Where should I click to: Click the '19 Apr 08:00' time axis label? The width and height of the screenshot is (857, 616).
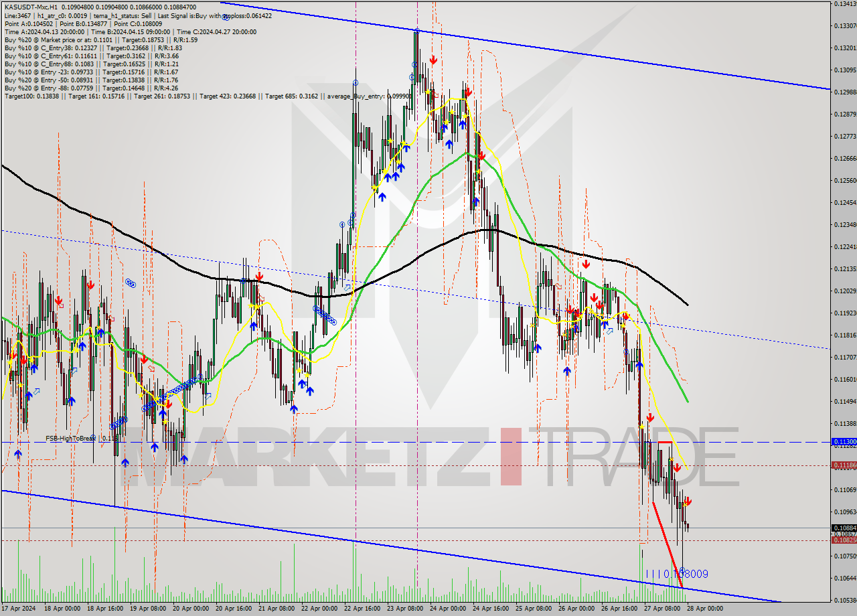point(148,609)
